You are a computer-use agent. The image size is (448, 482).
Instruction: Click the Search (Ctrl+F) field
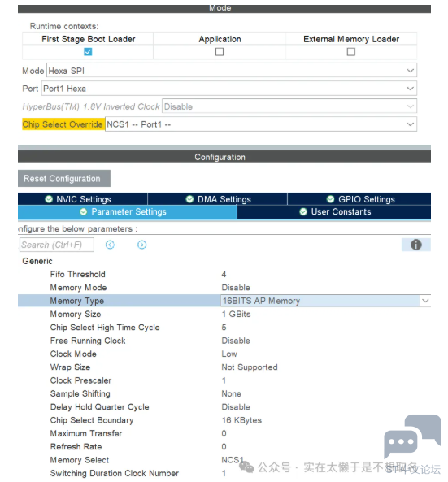[x=57, y=245]
